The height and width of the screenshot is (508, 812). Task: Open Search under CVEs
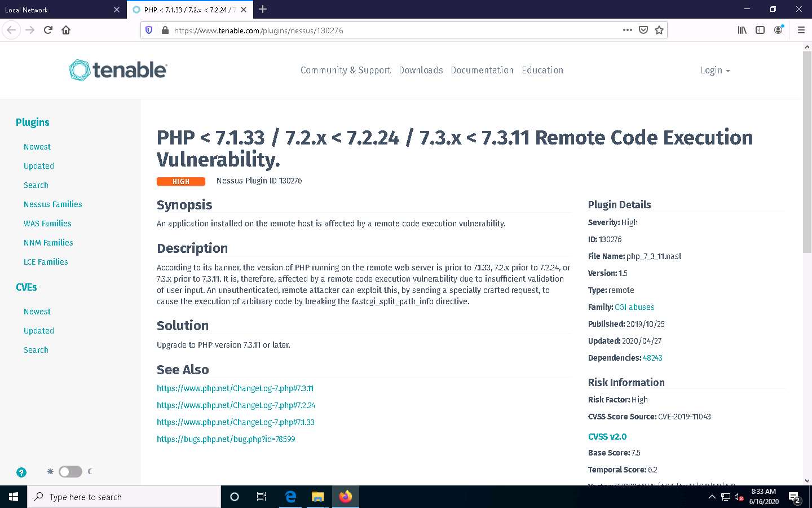36,350
